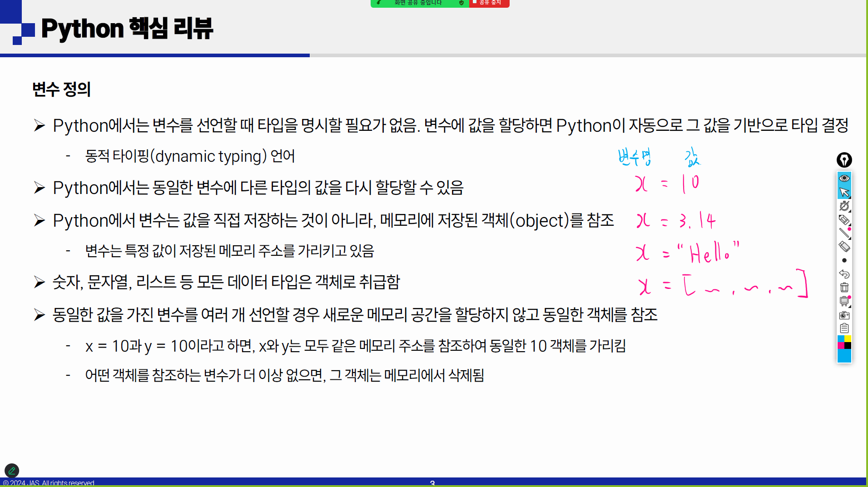The height and width of the screenshot is (487, 868).
Task: Undo the last annotation stroke
Action: 844,274
